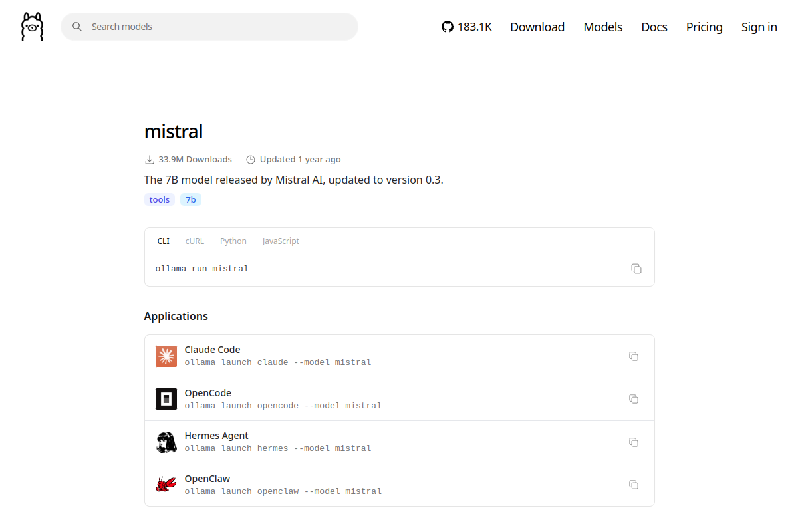Open the Download page
The width and height of the screenshot is (798, 532).
point(537,27)
